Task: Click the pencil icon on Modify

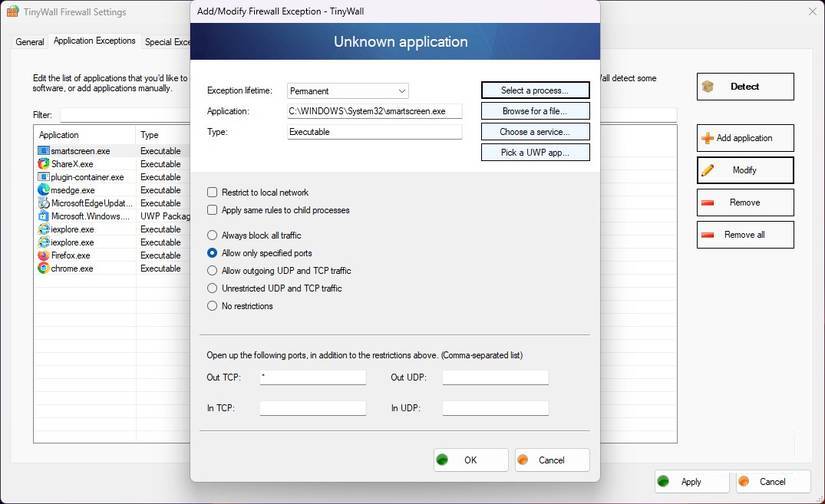Action: click(708, 170)
